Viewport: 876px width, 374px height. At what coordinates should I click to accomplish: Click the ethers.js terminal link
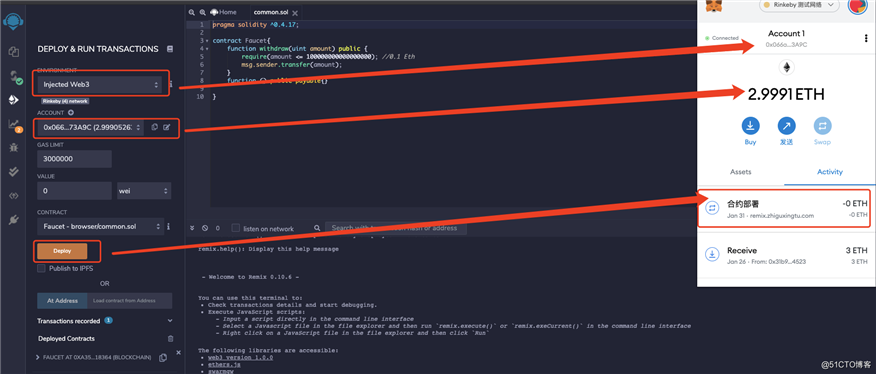(223, 364)
